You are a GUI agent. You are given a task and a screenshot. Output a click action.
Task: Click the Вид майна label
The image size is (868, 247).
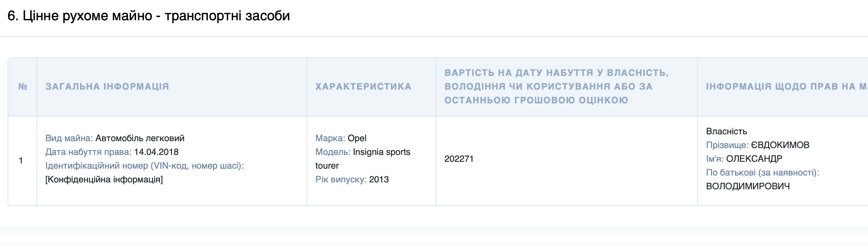point(69,138)
